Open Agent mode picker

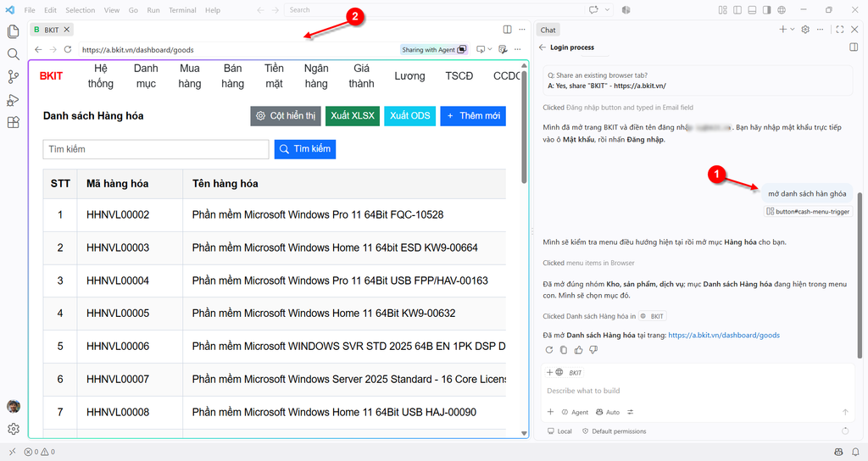[576, 412]
